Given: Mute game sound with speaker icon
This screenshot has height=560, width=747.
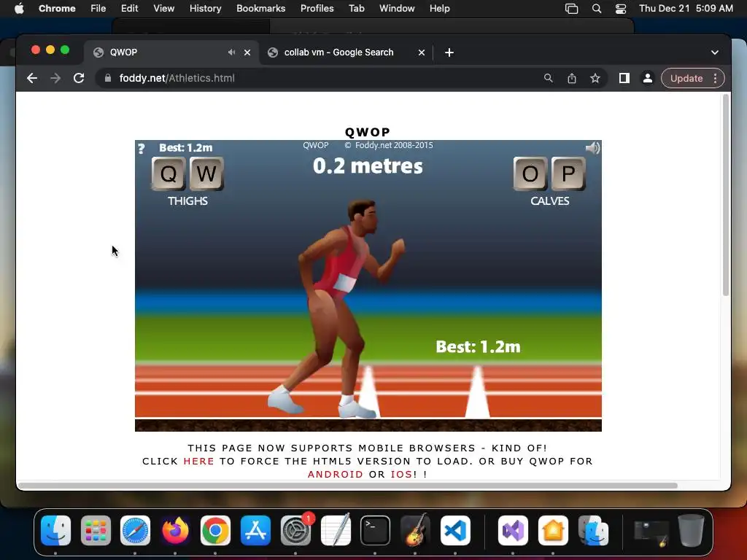Looking at the screenshot, I should [592, 148].
